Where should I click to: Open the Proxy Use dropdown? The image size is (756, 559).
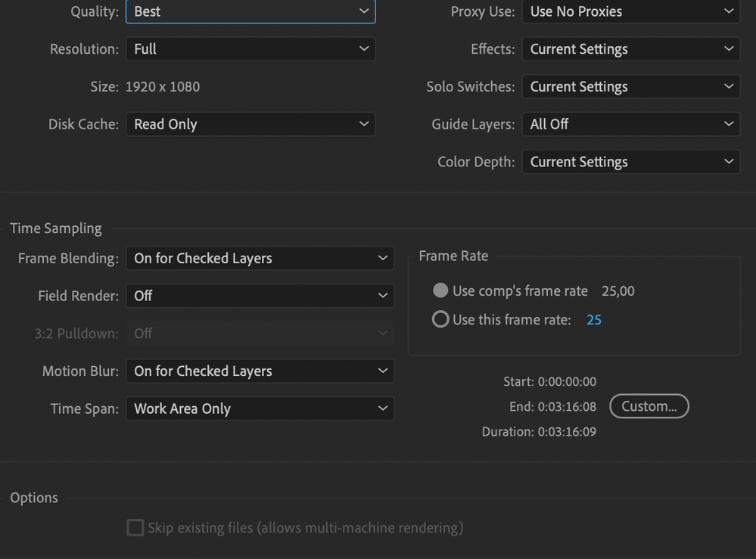click(630, 11)
